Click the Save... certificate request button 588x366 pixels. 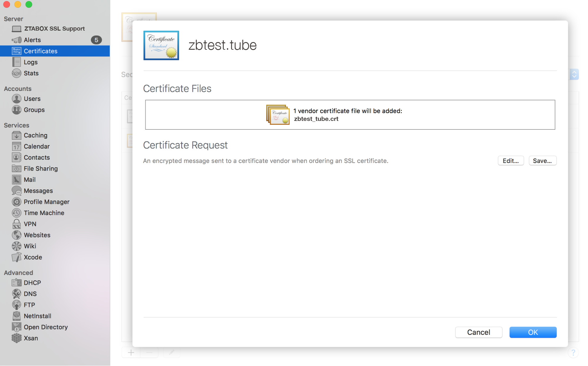(x=542, y=161)
